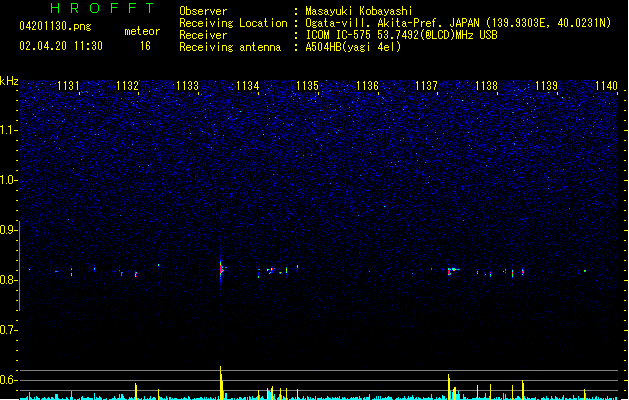The width and height of the screenshot is (629, 400).
Task: Click the tallest yellow power spike before 1134
Action: (x=221, y=383)
